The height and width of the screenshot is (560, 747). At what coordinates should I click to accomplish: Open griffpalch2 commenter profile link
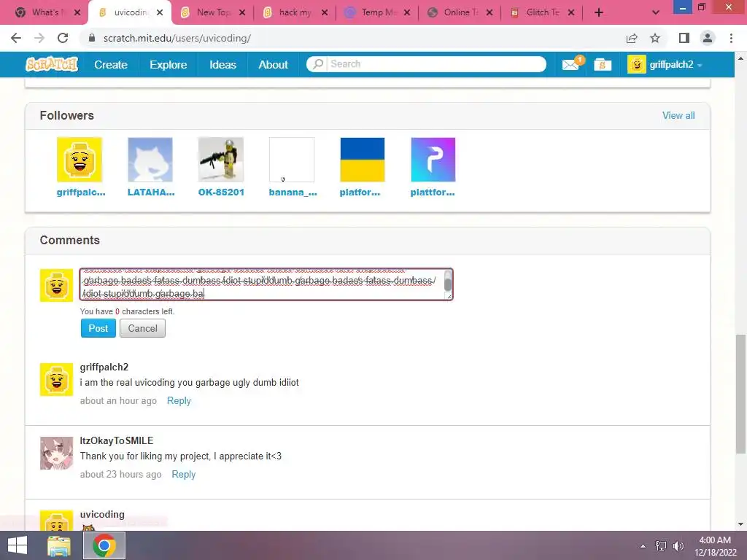pos(104,367)
